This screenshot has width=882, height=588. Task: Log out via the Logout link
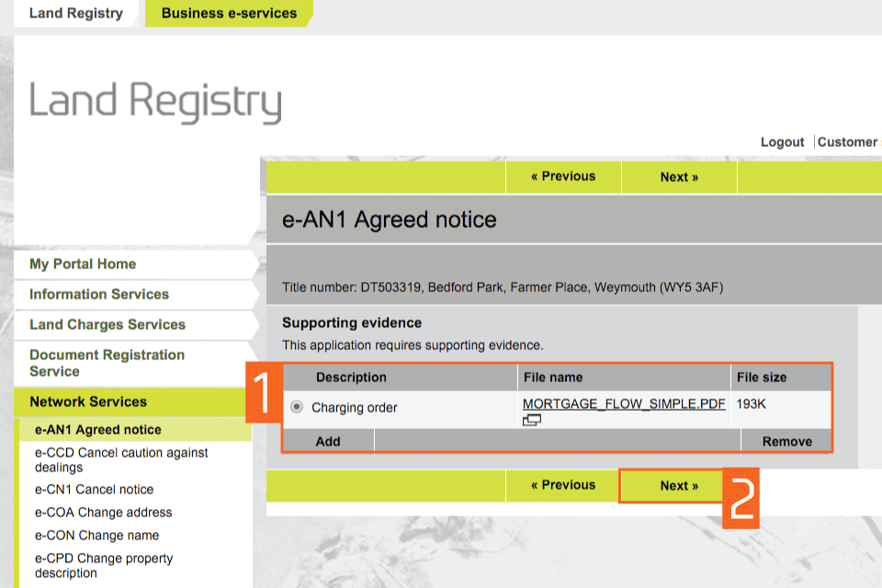click(782, 142)
